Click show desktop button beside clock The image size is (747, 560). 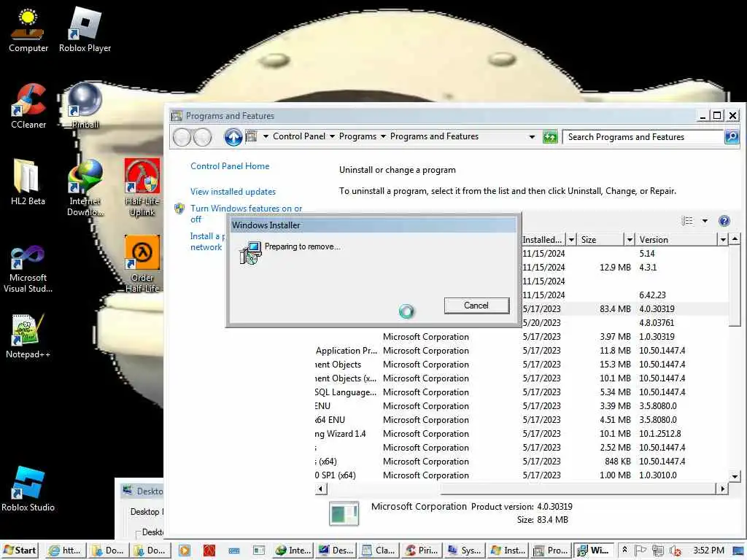(739, 551)
